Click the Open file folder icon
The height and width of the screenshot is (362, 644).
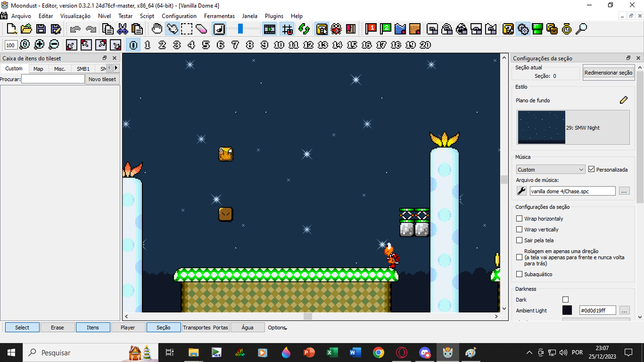pos(26,29)
